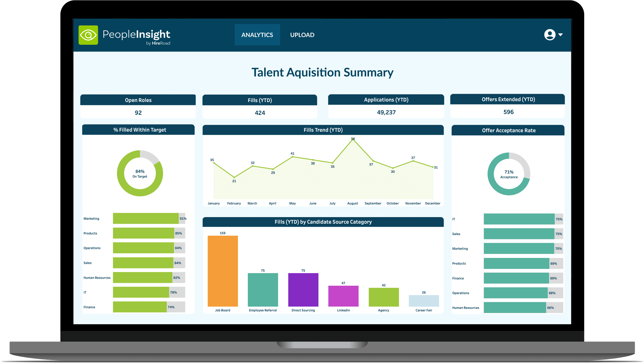The height and width of the screenshot is (363, 644).
Task: Click the Employee Referral axis label
Action: pos(263,310)
